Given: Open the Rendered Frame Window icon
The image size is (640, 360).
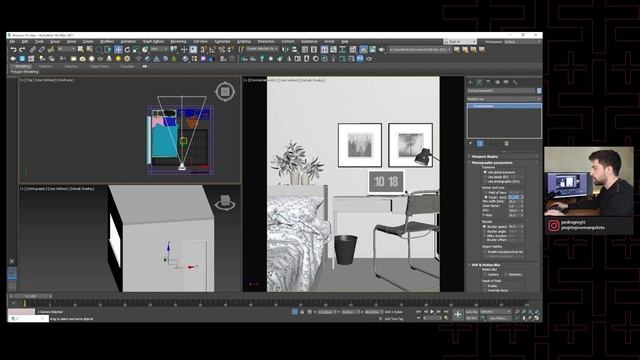Looking at the screenshot, I should 372,49.
